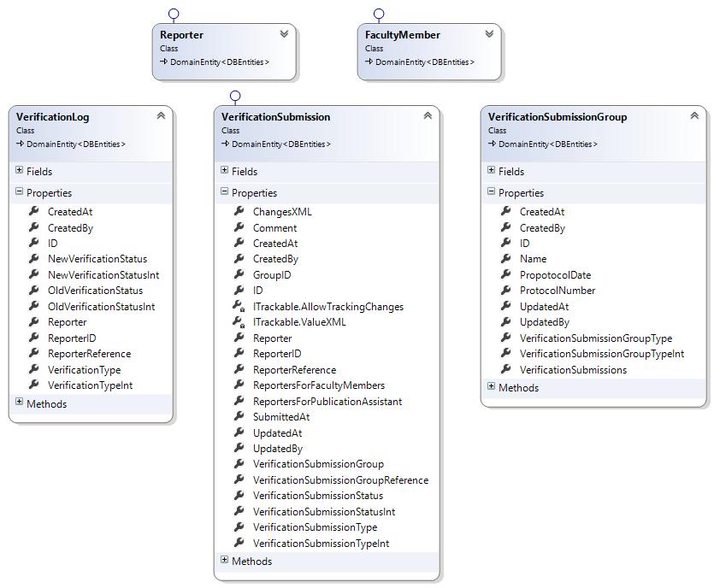Click DomainEntity<DBEntities> base type in VerificationLog

(76, 144)
